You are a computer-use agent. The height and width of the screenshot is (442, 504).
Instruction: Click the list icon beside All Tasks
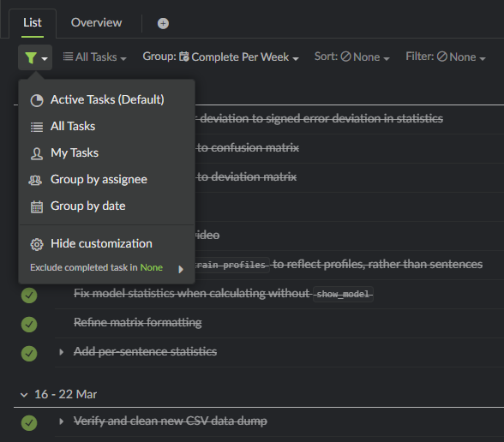(68, 57)
